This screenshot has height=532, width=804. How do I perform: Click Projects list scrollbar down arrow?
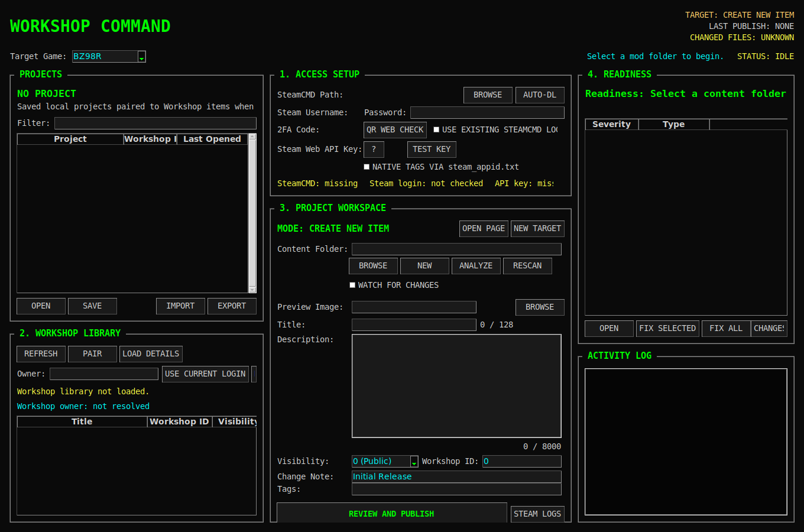point(252,289)
